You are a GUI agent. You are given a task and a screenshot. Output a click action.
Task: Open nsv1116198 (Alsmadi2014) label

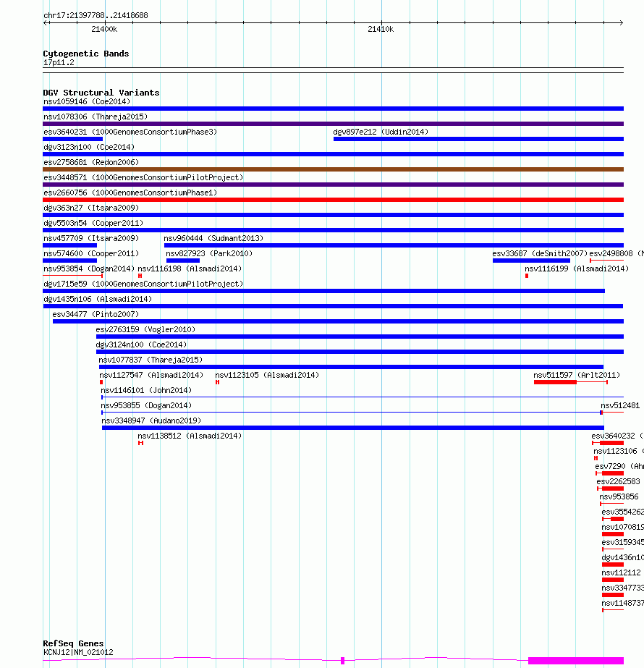(190, 269)
